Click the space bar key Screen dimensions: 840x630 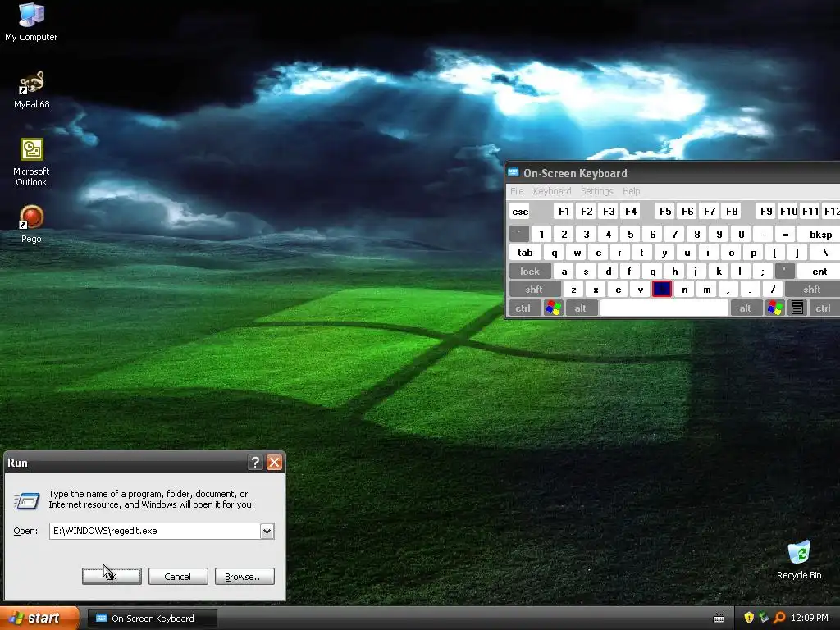point(664,308)
